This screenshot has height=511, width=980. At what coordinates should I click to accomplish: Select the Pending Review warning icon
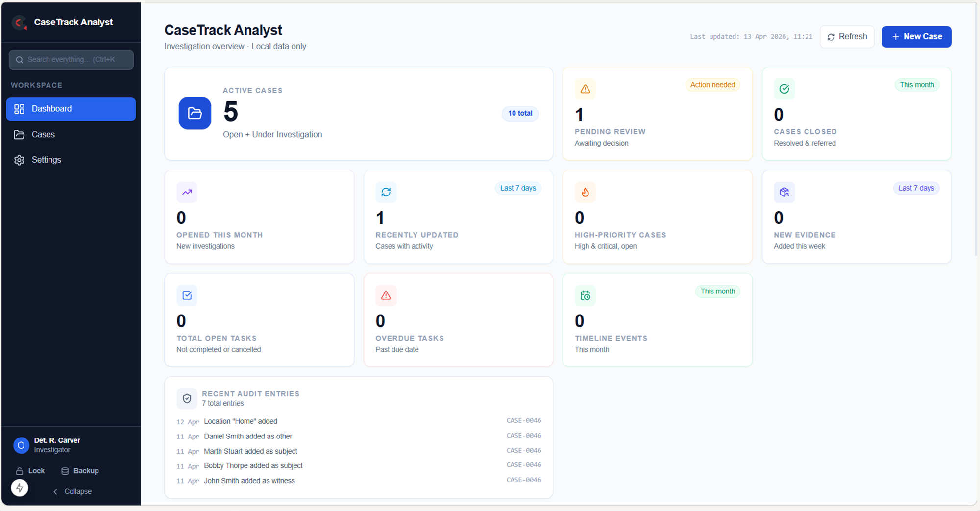(x=585, y=89)
